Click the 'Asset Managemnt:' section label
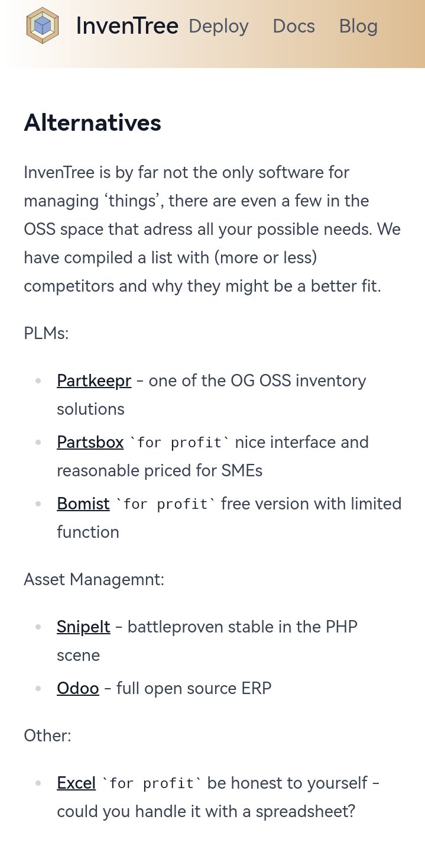This screenshot has width=425, height=868. click(x=94, y=579)
